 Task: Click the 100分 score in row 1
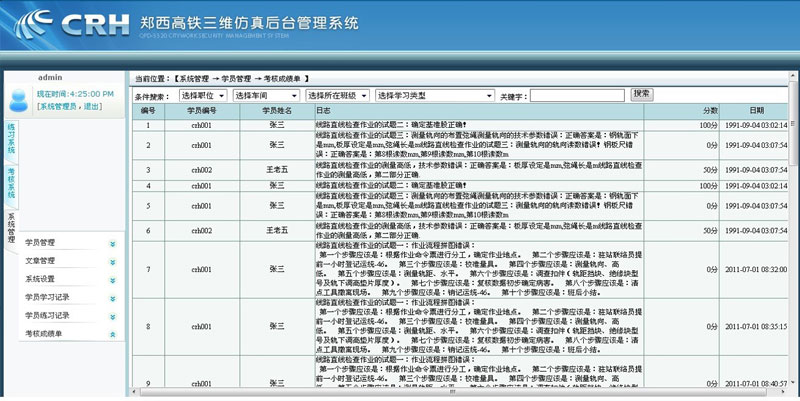(x=708, y=126)
